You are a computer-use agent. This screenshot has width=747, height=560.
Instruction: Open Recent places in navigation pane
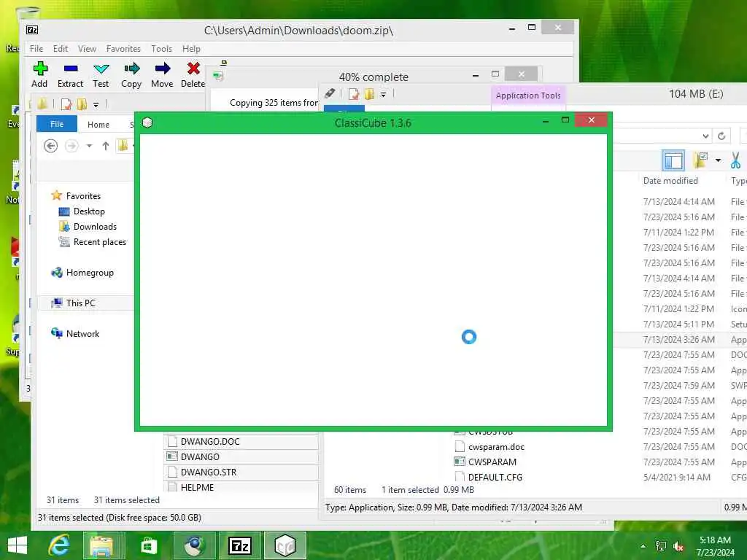[93, 242]
